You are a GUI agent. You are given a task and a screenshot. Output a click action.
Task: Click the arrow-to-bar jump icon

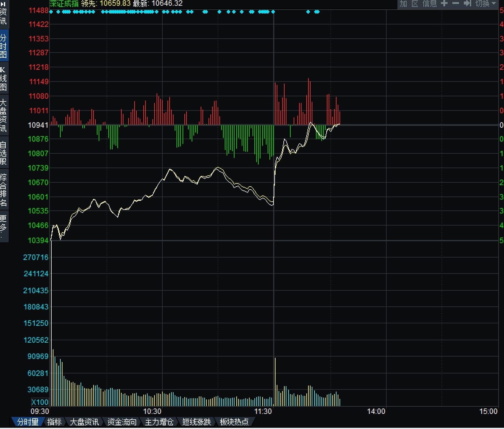[x=467, y=4]
